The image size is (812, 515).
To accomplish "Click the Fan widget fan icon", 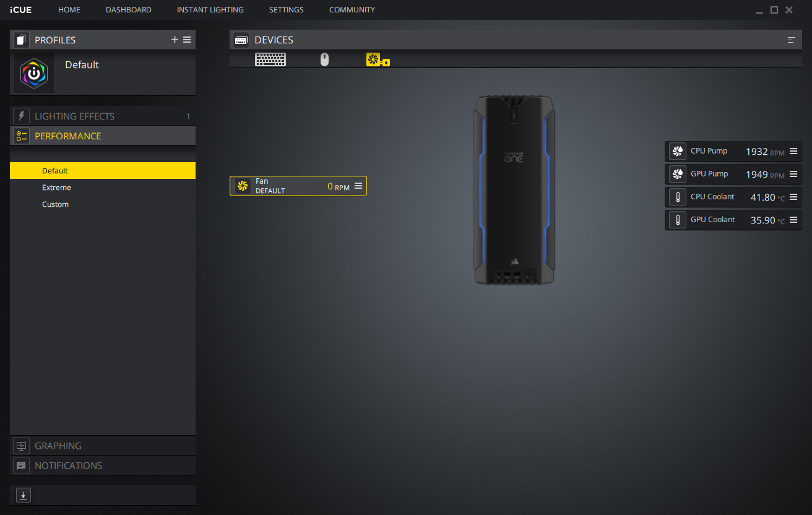I will pyautogui.click(x=243, y=186).
